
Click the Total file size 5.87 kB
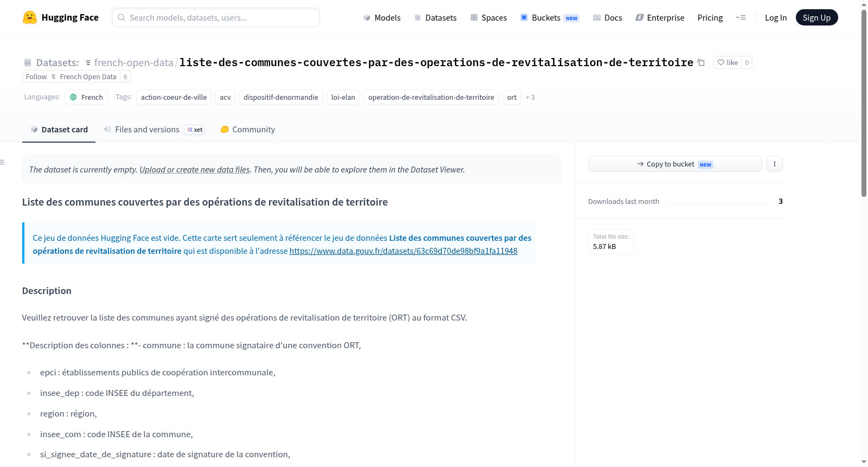tap(611, 242)
